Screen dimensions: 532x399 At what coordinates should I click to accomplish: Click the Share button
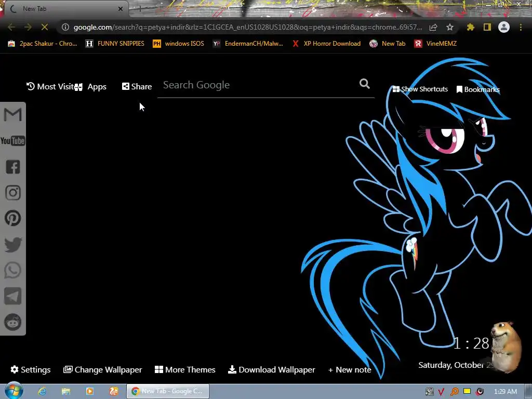[x=137, y=87]
